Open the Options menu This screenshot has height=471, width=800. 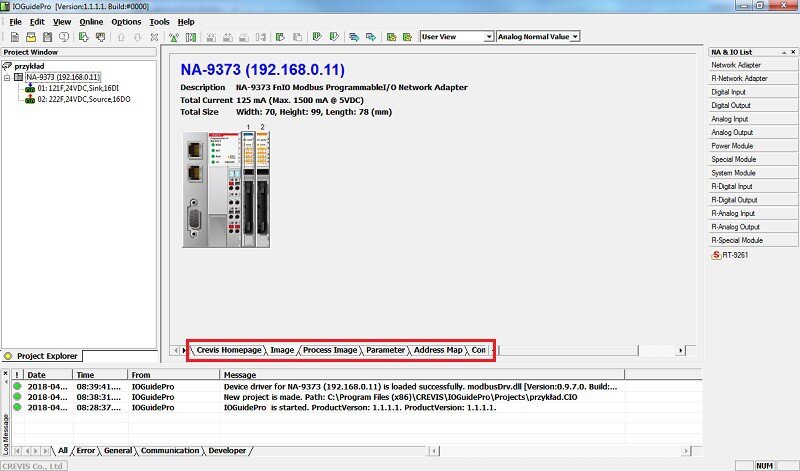(x=126, y=22)
